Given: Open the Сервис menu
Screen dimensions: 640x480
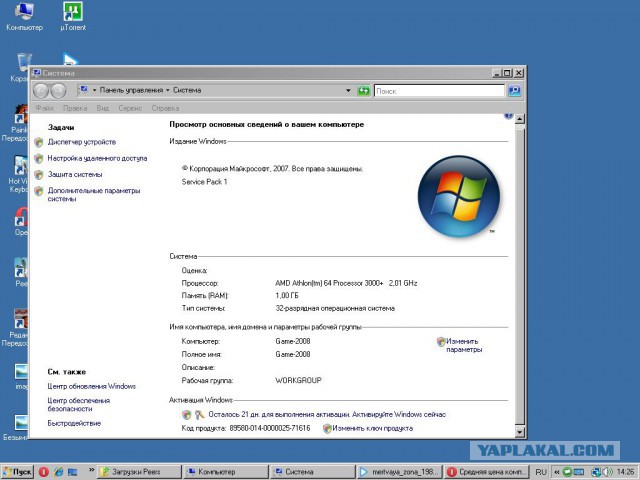Looking at the screenshot, I should coord(130,108).
